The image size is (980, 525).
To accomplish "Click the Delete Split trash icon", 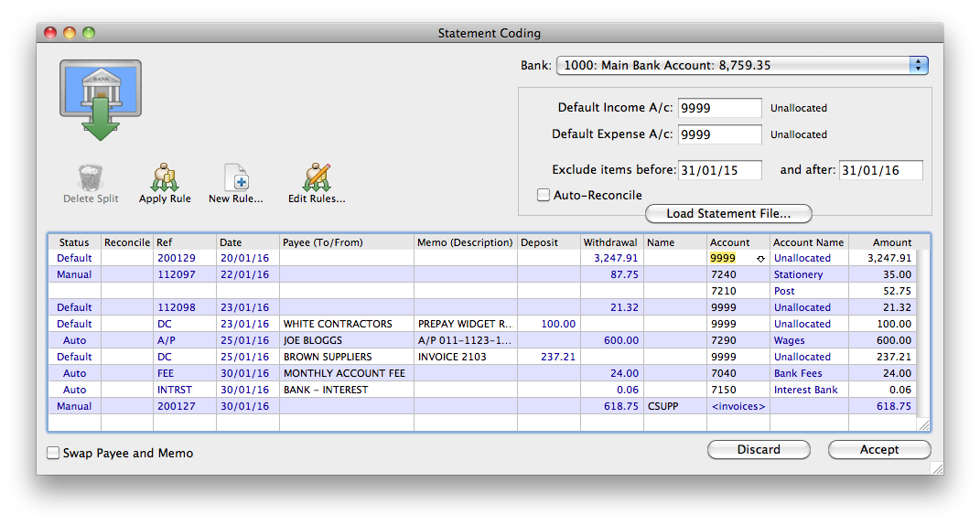I will coord(91,177).
